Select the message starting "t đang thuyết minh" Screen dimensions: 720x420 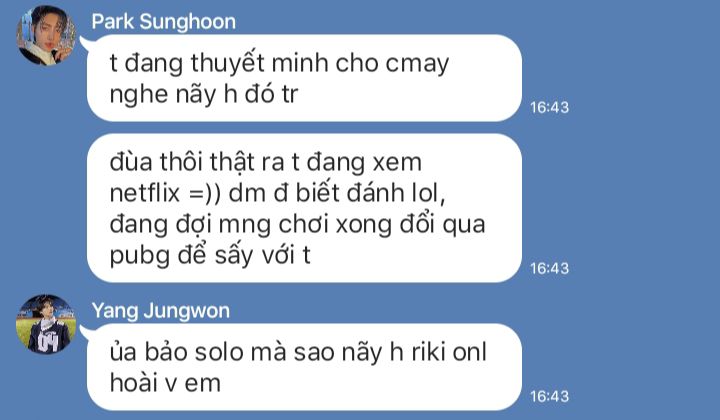tap(304, 78)
